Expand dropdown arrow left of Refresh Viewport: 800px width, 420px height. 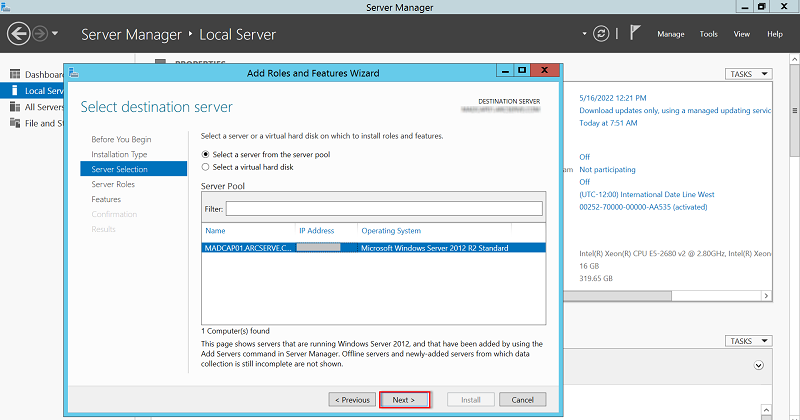[584, 34]
